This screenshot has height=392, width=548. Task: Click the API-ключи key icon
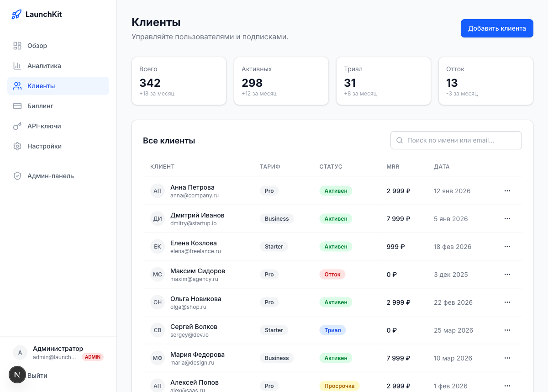click(17, 126)
